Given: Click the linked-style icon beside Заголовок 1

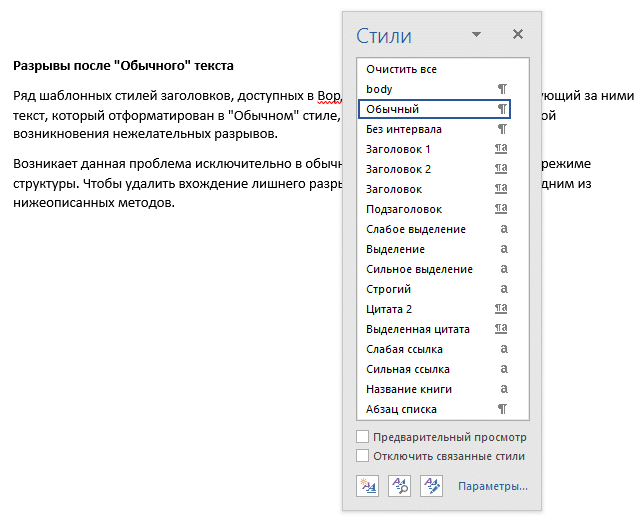Looking at the screenshot, I should pos(502,149).
